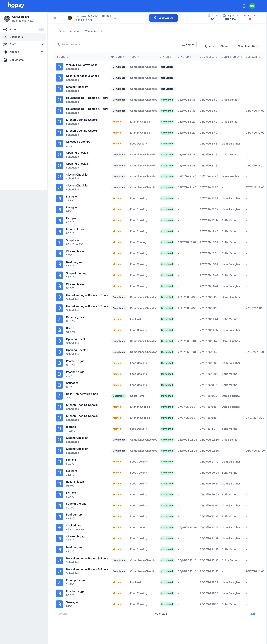Viewport: 267px width, 644px height.
Task: Click thermometer icon for Carvery gravy record
Action: (59, 319)
